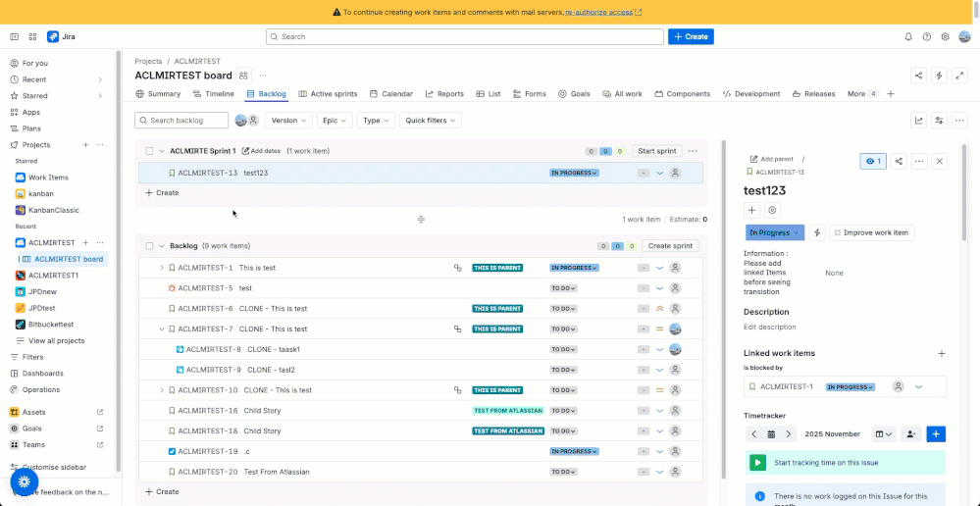This screenshot has width=980, height=506.
Task: Click the automation lightning bolt in the board header
Action: pyautogui.click(x=939, y=76)
